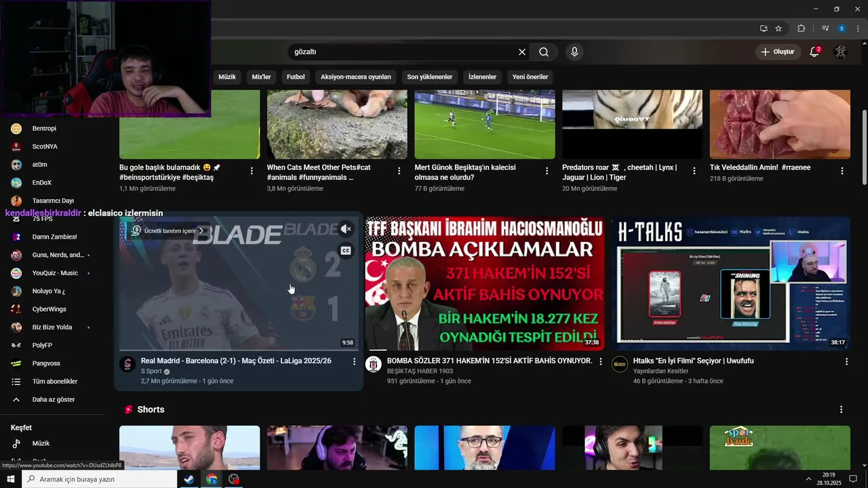Open the Bentropi channel subscription
The width and height of the screenshot is (868, 488).
point(43,128)
